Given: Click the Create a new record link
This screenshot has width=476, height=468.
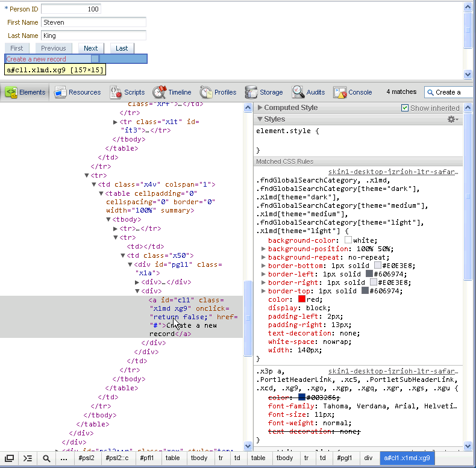Looking at the screenshot, I should [x=36, y=59].
